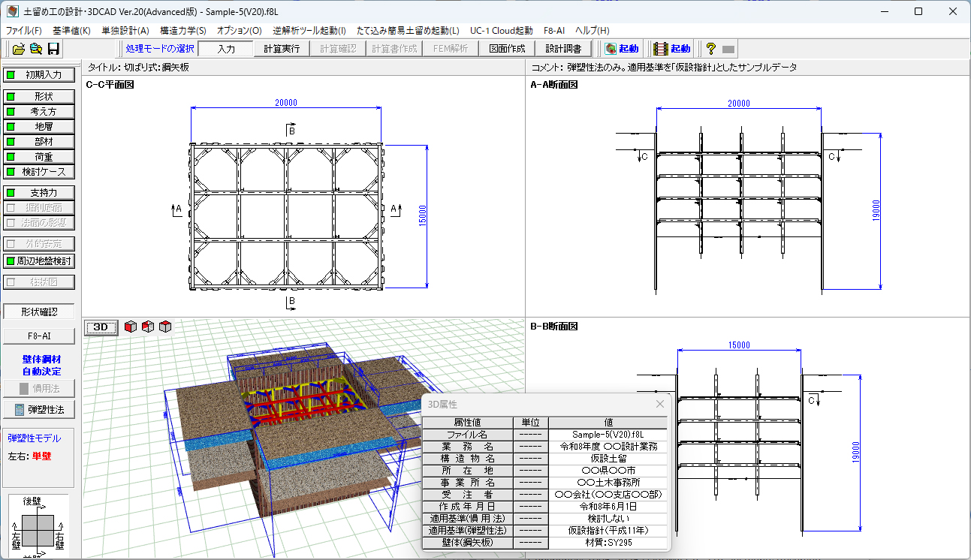The width and height of the screenshot is (971, 560).
Task: Open help via the yellow question mark icon
Action: [x=710, y=49]
